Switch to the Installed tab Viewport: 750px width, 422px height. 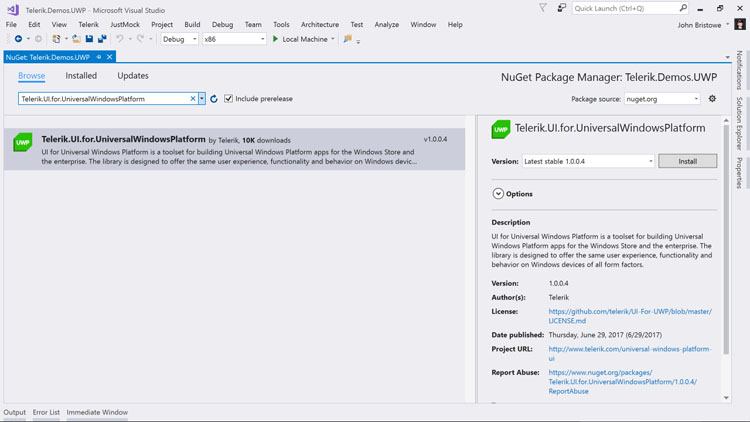(x=81, y=76)
